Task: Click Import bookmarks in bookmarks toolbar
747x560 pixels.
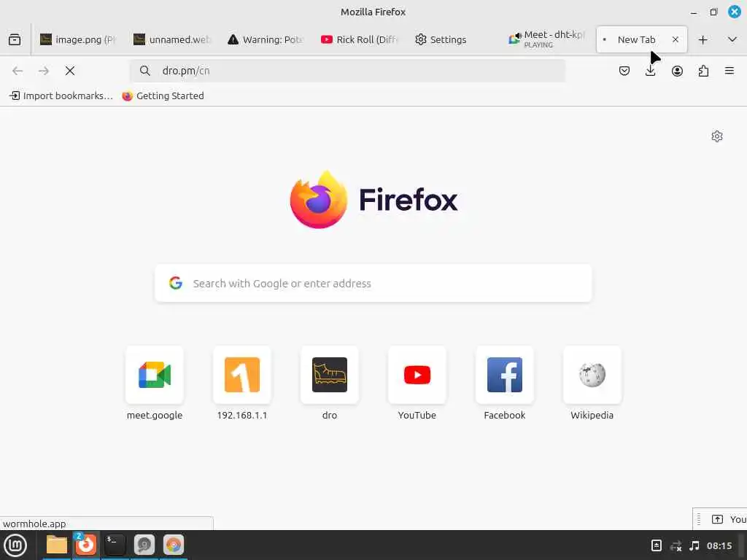Action: (61, 96)
